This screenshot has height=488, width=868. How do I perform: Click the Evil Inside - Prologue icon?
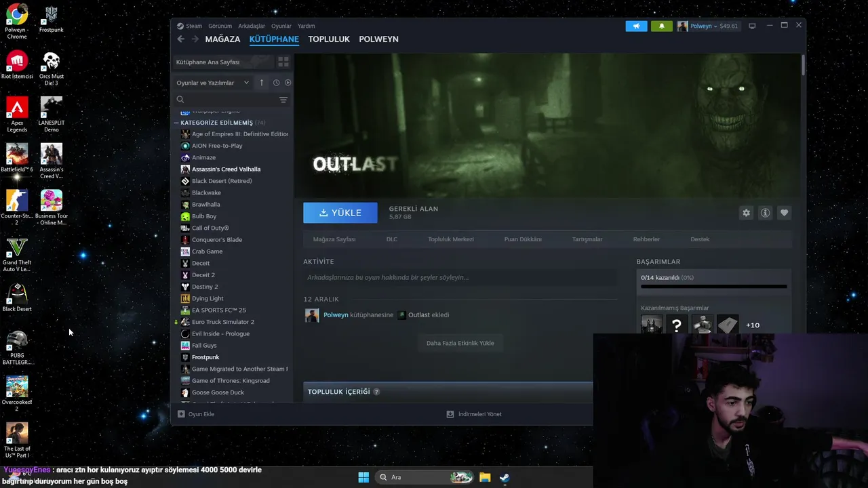(185, 333)
